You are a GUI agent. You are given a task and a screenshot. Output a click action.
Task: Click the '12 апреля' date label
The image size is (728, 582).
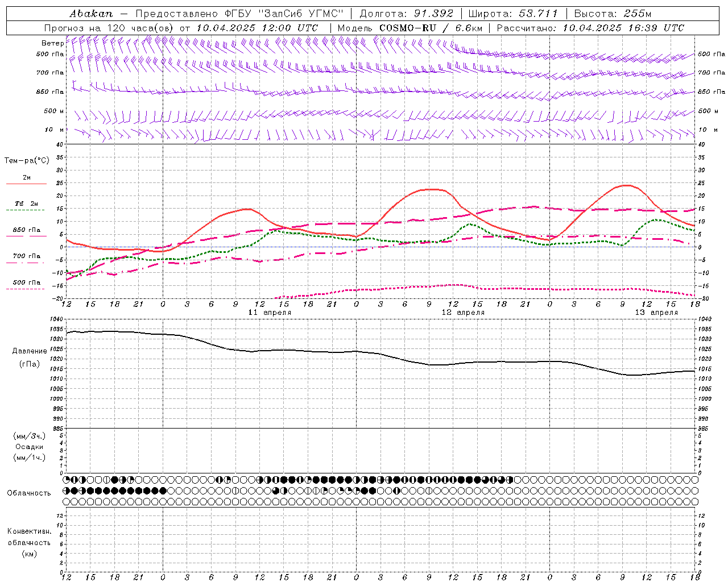[463, 313]
